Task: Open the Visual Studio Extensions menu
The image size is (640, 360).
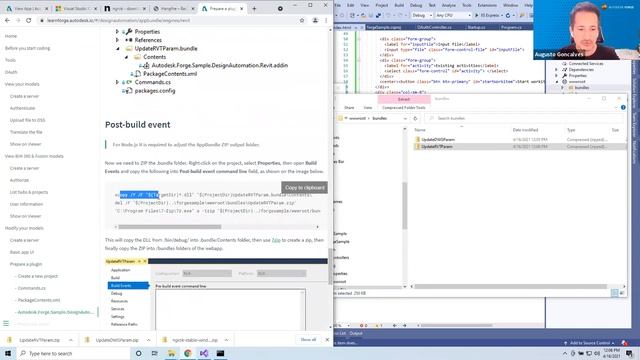Action: click(x=487, y=5)
